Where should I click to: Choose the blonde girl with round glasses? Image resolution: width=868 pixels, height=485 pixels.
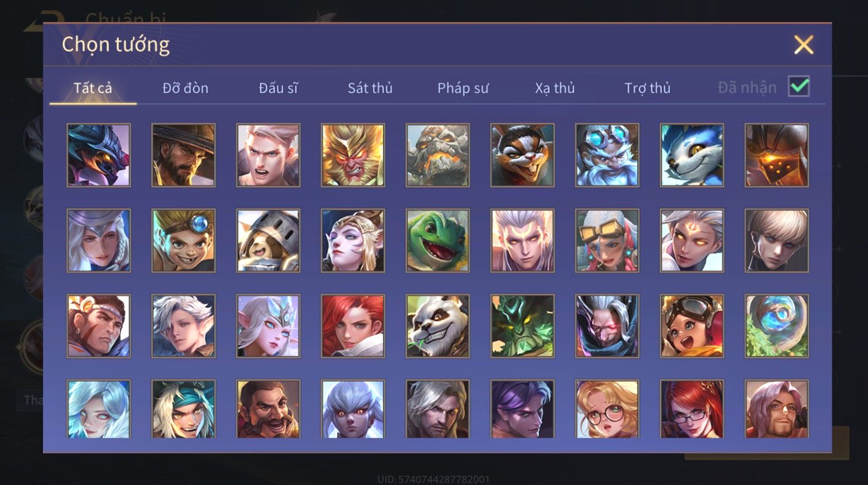point(607,409)
